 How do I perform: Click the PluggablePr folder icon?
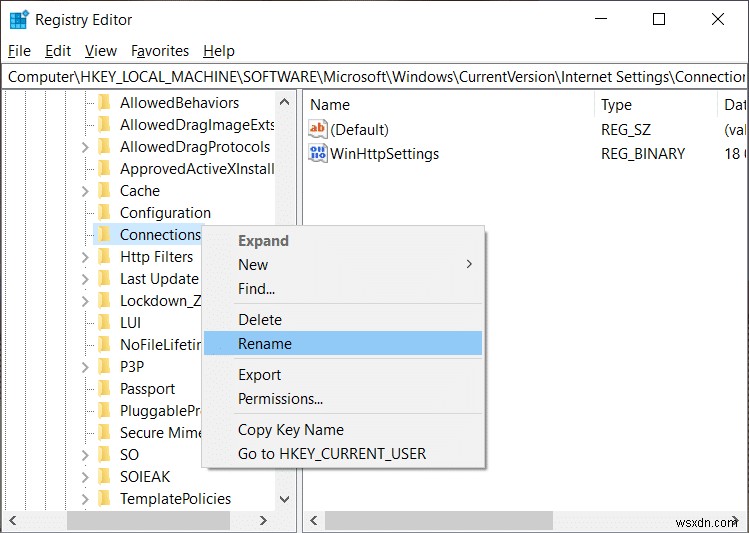point(104,410)
